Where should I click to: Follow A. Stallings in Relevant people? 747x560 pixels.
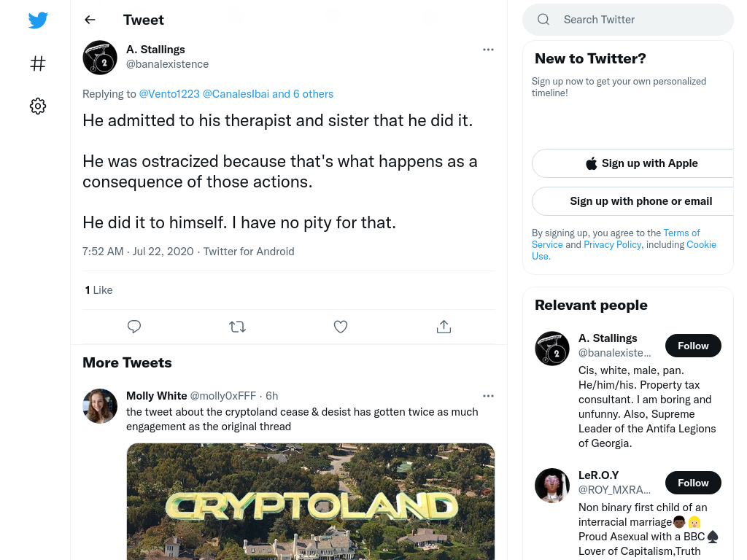(x=693, y=346)
